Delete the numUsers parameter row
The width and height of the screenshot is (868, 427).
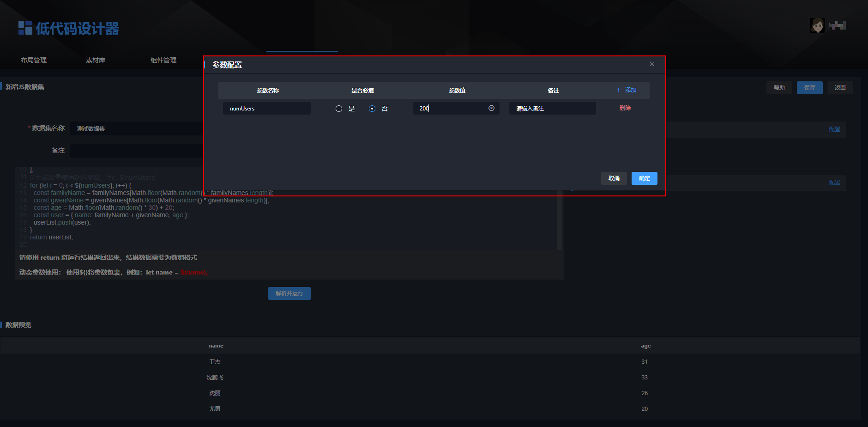[625, 108]
